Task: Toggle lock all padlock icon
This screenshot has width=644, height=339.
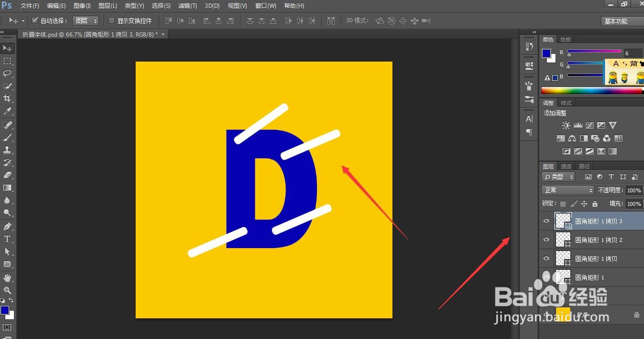Action: [595, 204]
